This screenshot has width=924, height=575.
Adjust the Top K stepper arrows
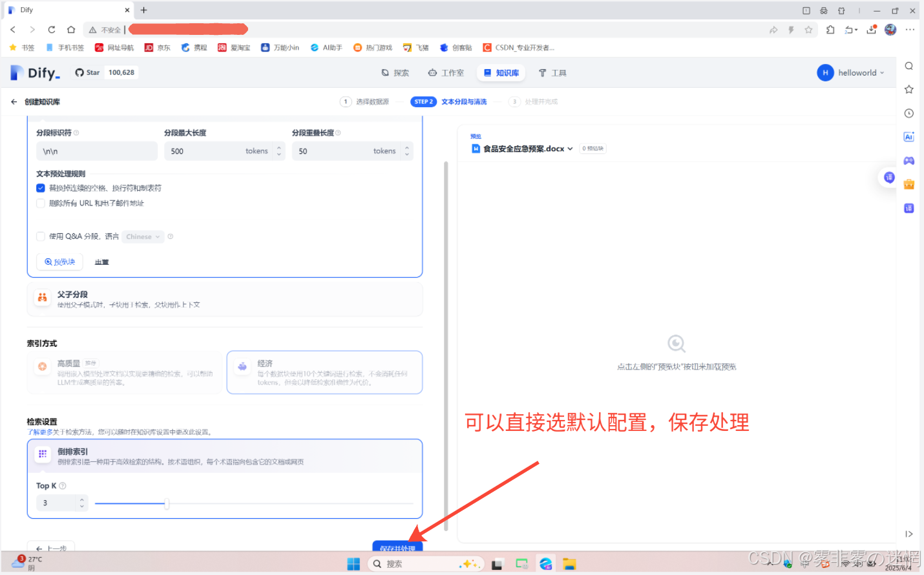82,503
